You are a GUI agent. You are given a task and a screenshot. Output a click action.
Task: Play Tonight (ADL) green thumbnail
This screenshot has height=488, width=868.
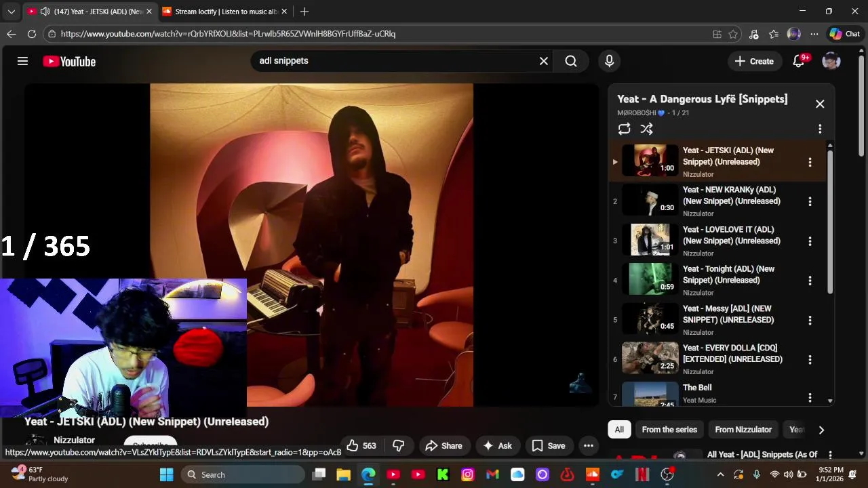[x=650, y=280]
